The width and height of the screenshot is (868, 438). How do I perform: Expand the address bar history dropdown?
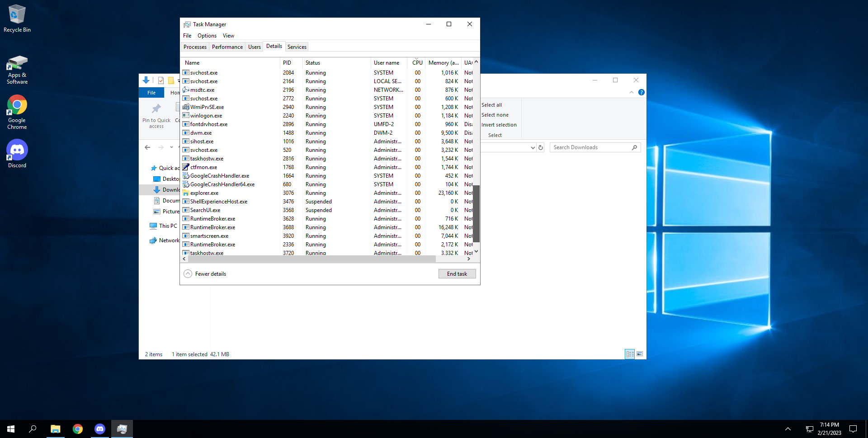point(533,147)
